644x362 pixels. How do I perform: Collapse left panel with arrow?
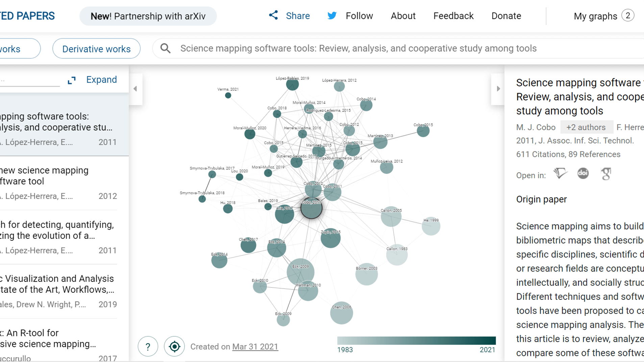[x=135, y=89]
